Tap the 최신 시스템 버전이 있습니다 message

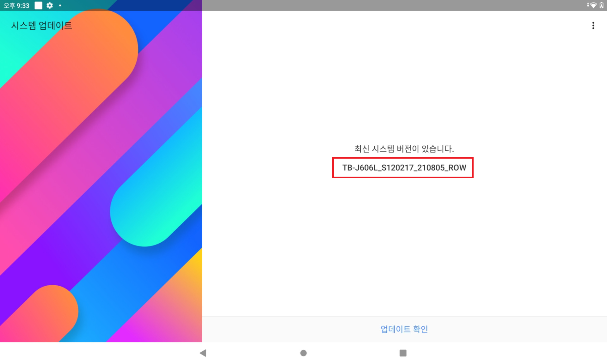[404, 149]
